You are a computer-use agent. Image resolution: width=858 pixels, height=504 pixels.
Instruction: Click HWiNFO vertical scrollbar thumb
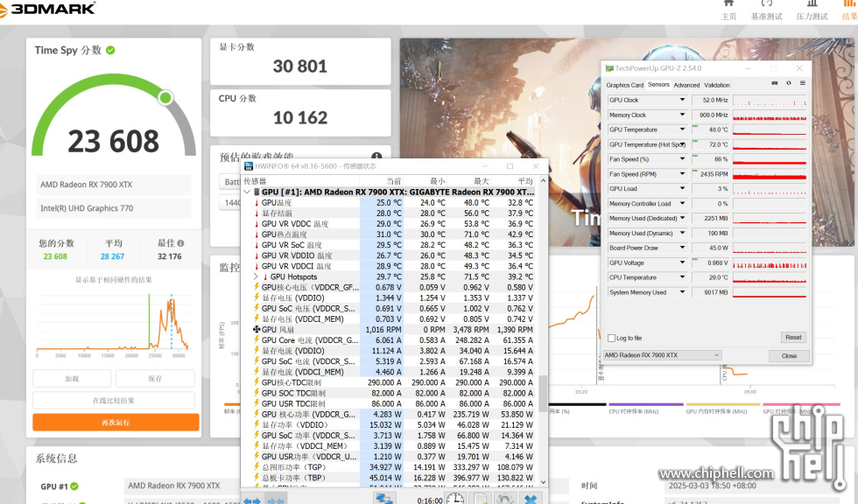pyautogui.click(x=543, y=393)
